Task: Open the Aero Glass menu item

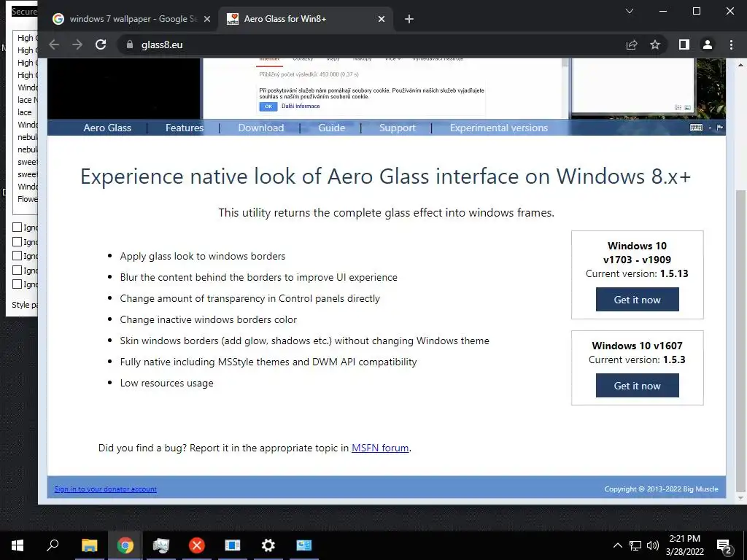Action: click(x=107, y=128)
